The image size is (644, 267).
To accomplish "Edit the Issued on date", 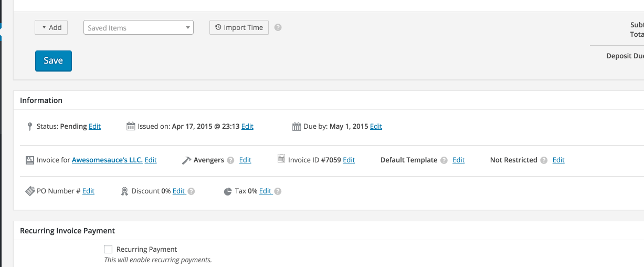I will pyautogui.click(x=247, y=127).
